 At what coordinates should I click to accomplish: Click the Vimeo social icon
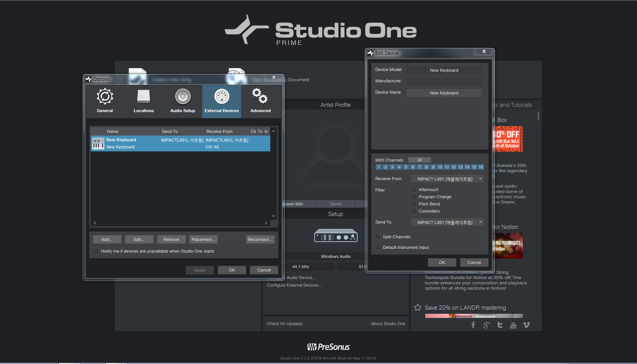pos(526,325)
